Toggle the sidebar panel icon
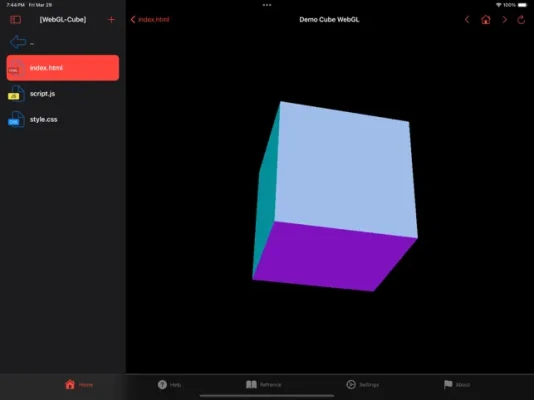 click(16, 20)
